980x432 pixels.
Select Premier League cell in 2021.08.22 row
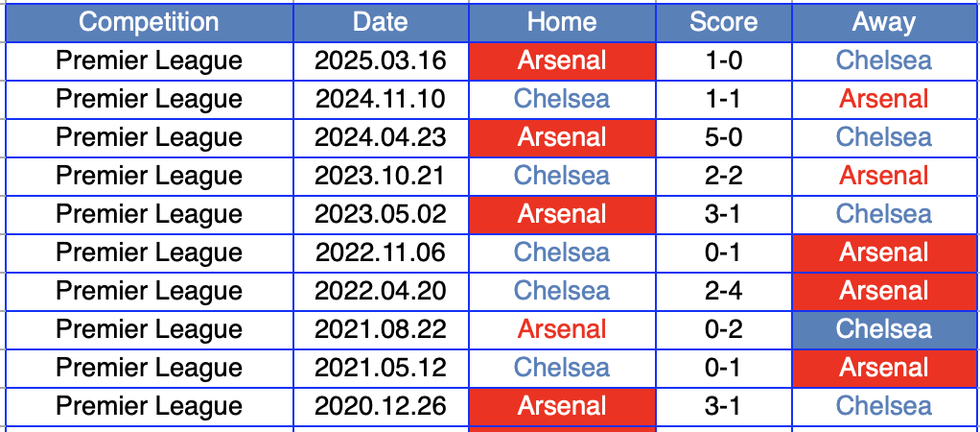pyautogui.click(x=149, y=329)
